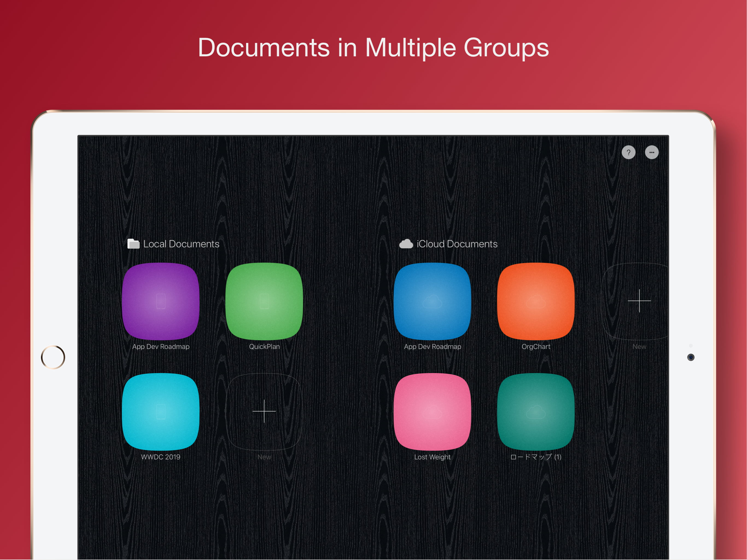The height and width of the screenshot is (560, 747).
Task: Click the WWDC 2019 name label
Action: pos(161,457)
